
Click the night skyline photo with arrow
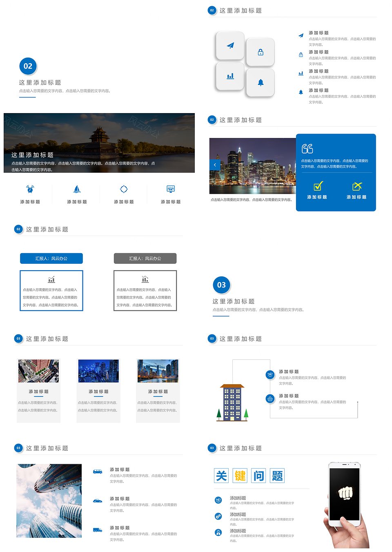click(252, 166)
